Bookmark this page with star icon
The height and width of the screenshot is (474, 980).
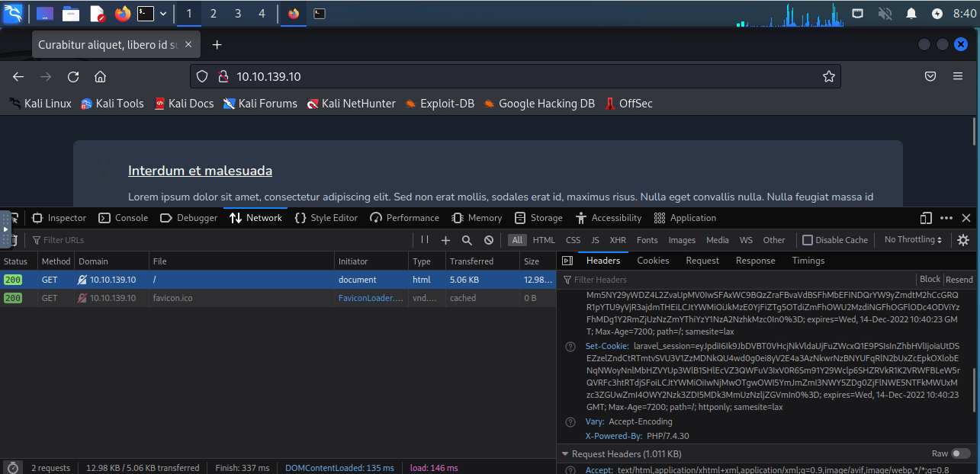click(829, 76)
